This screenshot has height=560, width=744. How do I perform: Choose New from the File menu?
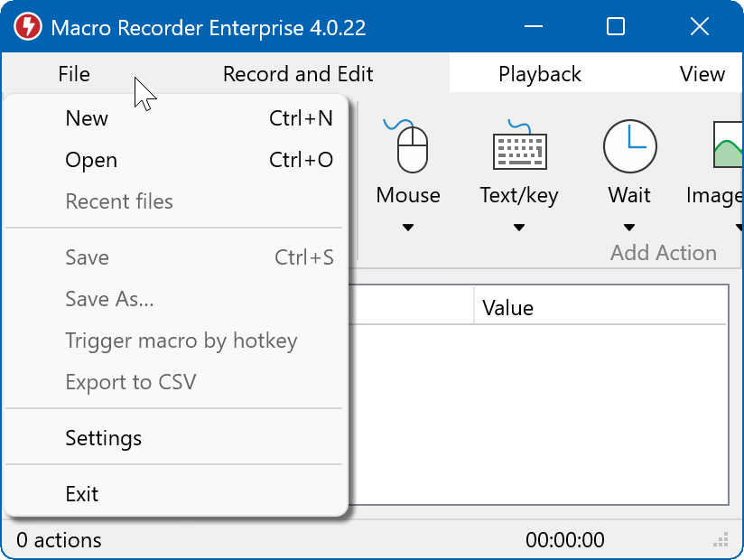87,118
